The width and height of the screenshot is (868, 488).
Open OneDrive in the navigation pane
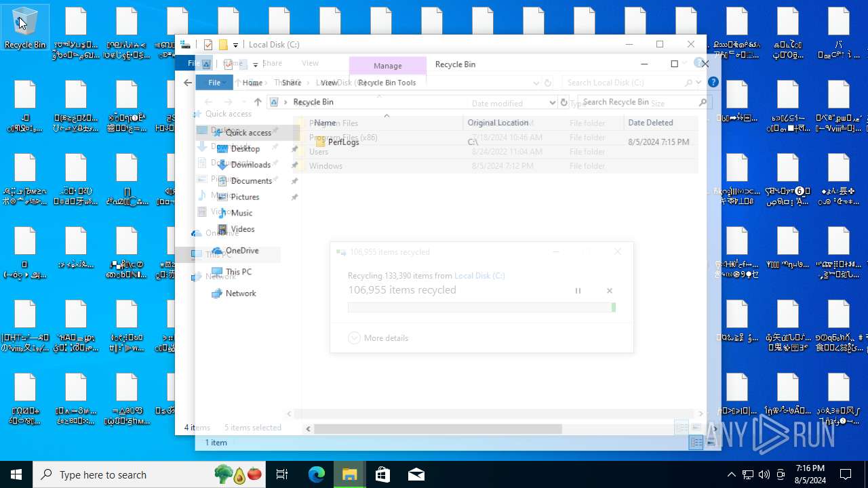point(241,251)
